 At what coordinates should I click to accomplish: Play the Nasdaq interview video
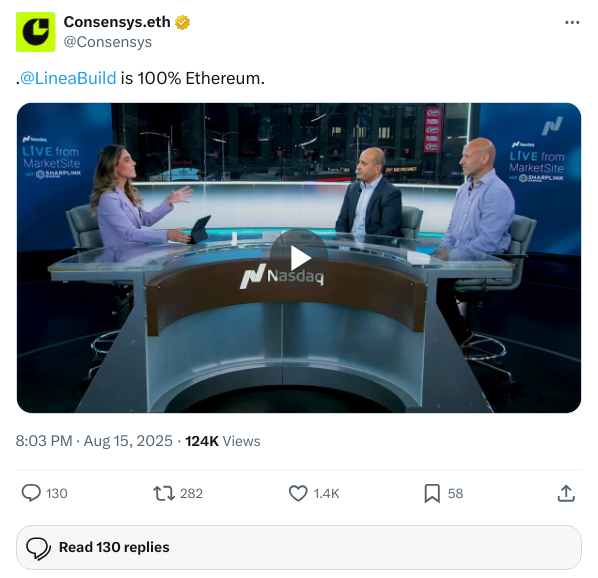pos(299,258)
